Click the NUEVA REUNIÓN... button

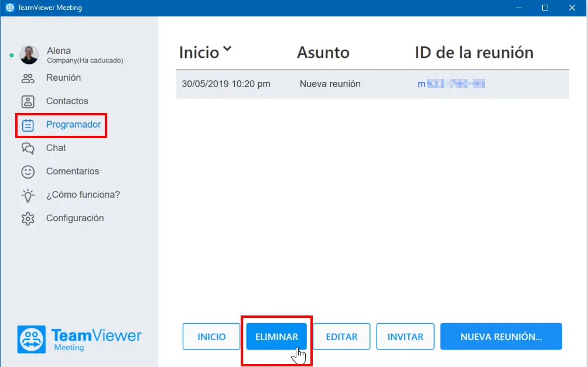coord(501,337)
